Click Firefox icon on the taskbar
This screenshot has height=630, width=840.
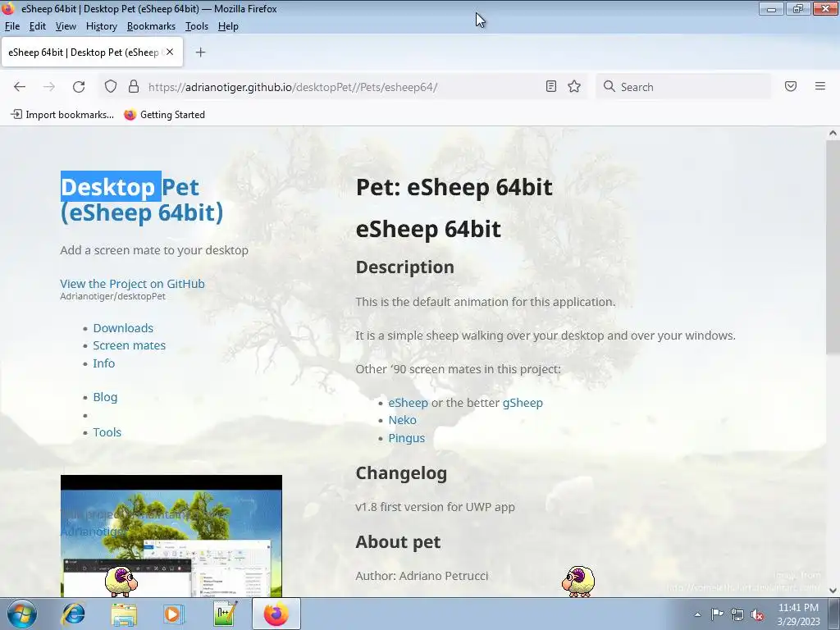point(276,614)
